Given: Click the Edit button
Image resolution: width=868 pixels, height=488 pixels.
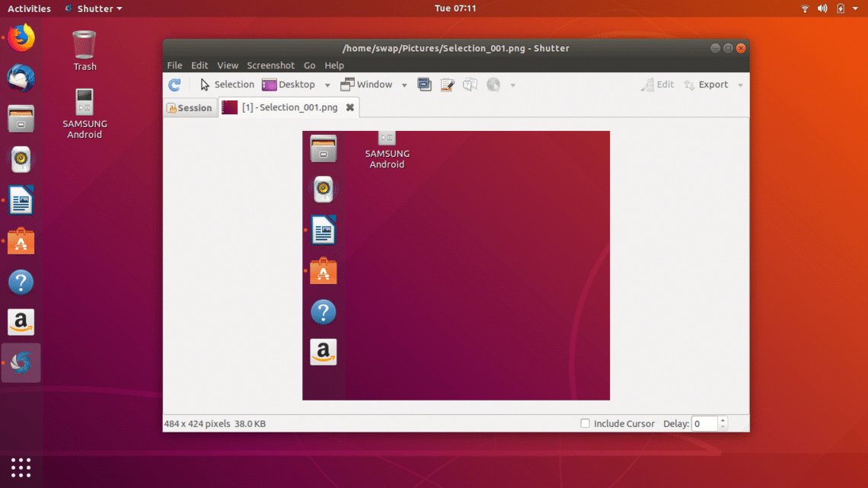Looking at the screenshot, I should 656,85.
